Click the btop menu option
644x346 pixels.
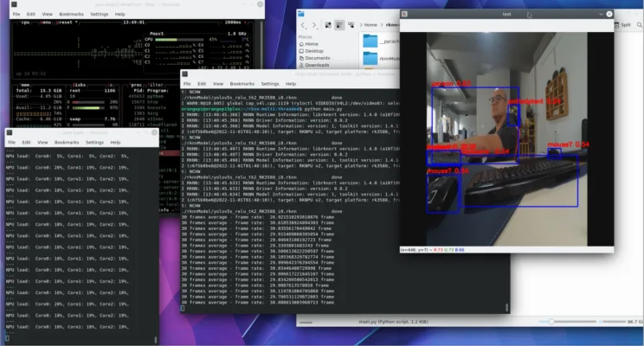pyautogui.click(x=46, y=22)
